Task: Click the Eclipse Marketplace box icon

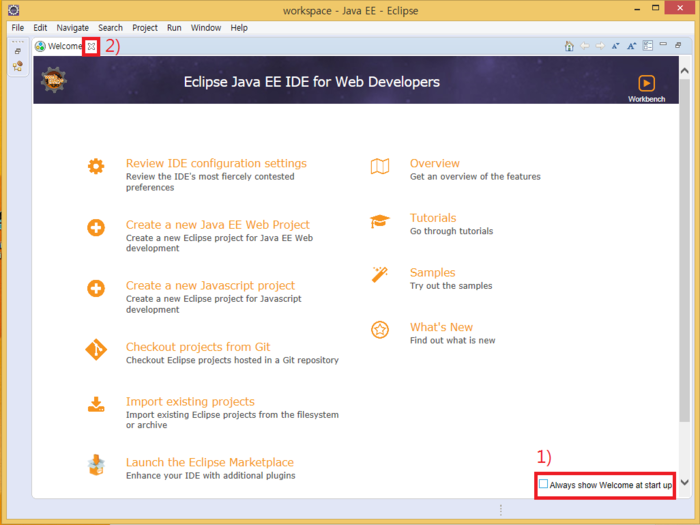Action: (x=96, y=465)
